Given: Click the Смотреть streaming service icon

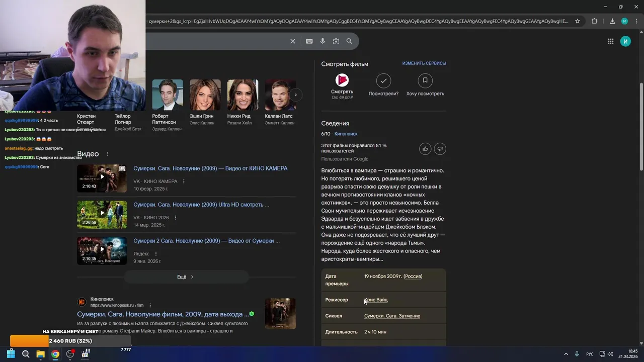Looking at the screenshot, I should tap(342, 80).
